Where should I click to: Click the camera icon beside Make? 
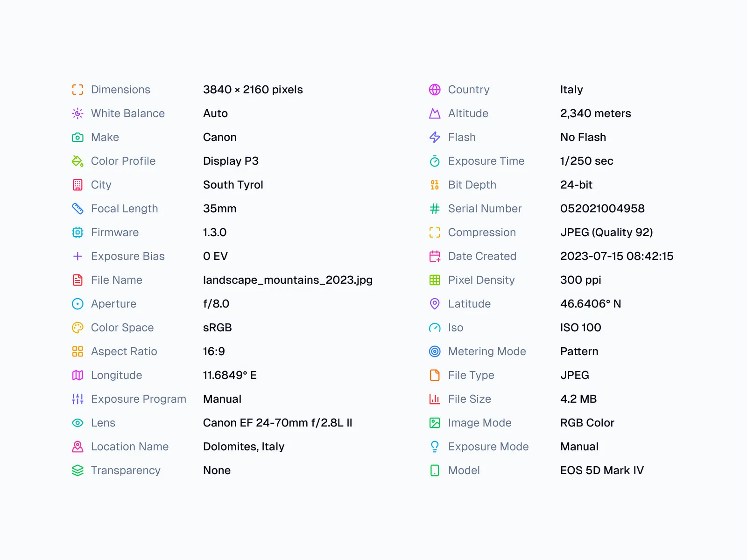(78, 137)
